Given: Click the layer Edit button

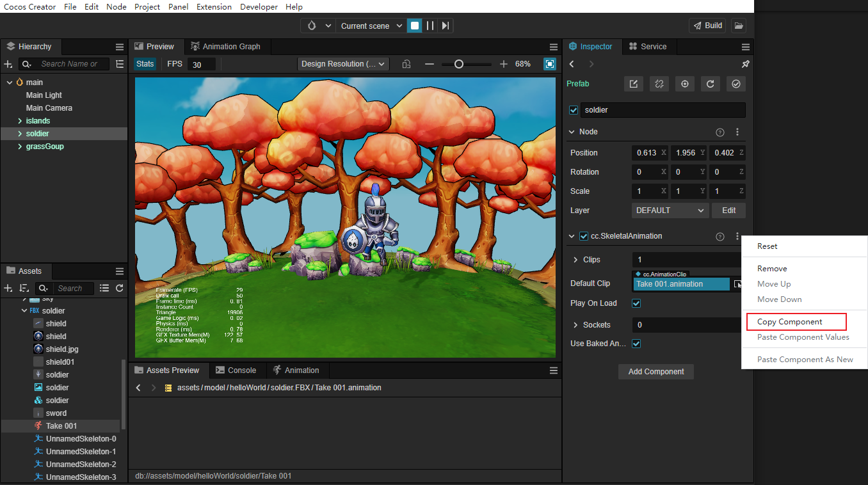Looking at the screenshot, I should [729, 211].
